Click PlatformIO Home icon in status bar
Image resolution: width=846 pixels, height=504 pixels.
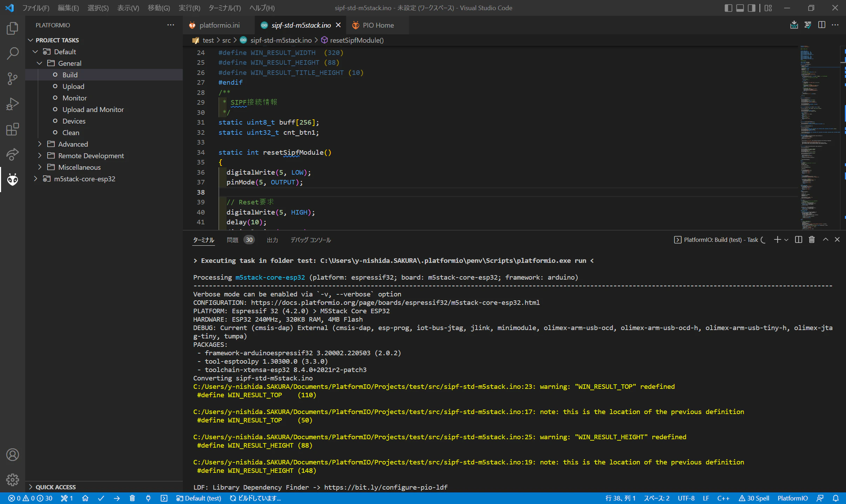(85, 498)
